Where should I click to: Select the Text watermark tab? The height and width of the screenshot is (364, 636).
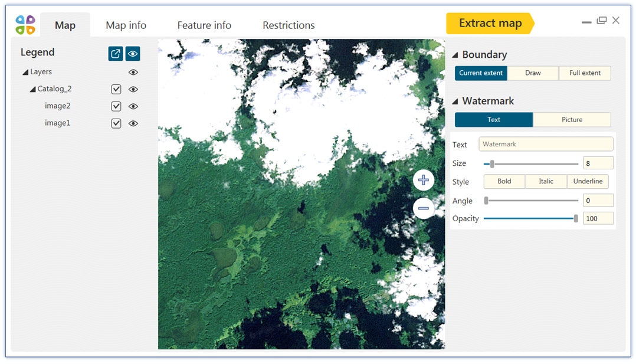(x=494, y=120)
